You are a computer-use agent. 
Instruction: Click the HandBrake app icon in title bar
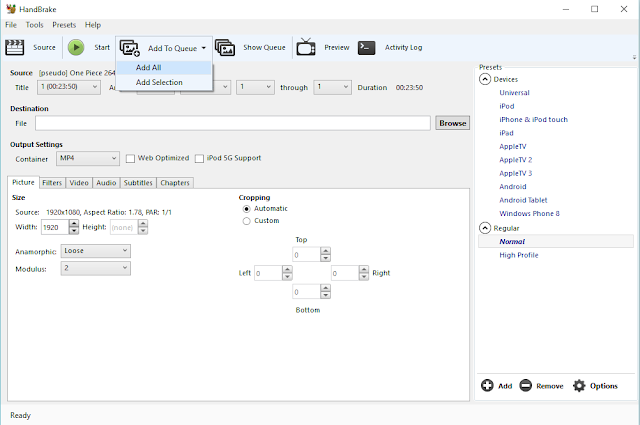pos(11,9)
